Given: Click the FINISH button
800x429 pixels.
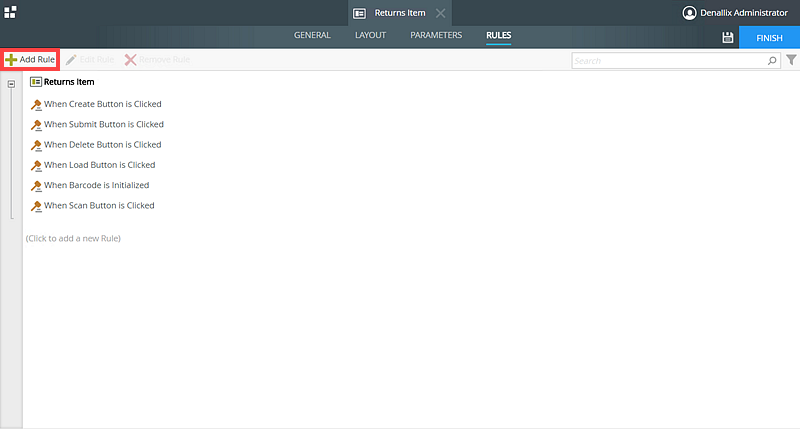Looking at the screenshot, I should pos(769,38).
